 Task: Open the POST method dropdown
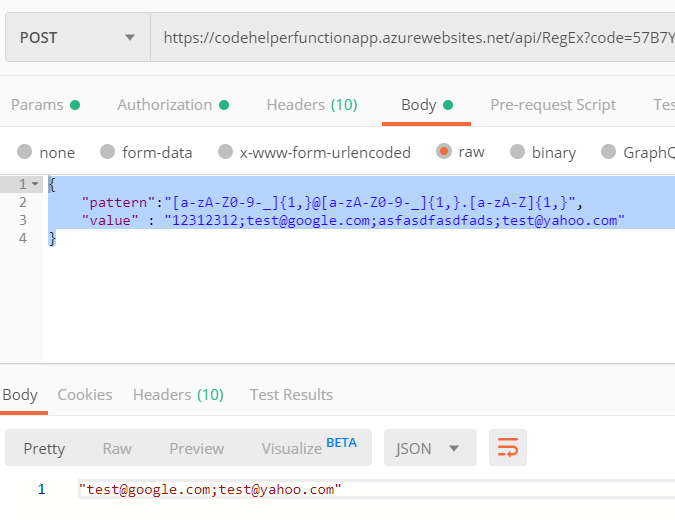[x=78, y=37]
